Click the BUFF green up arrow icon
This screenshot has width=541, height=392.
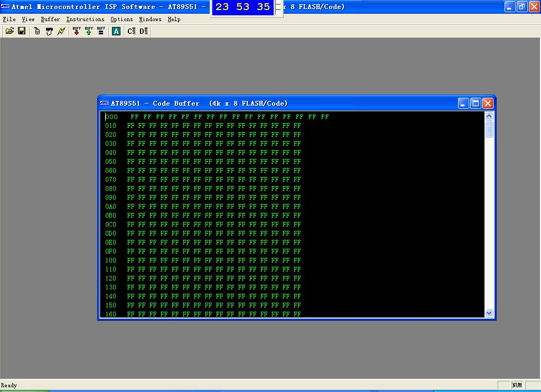89,31
